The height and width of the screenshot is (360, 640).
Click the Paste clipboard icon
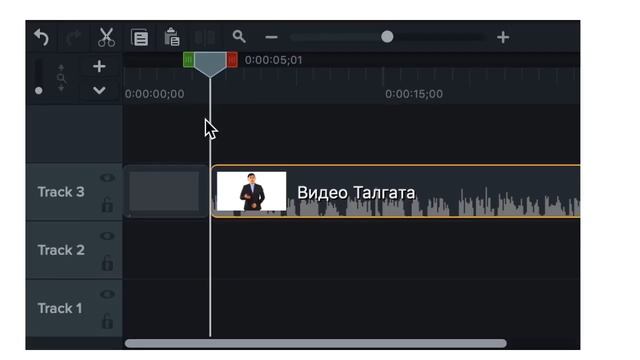pos(172,38)
